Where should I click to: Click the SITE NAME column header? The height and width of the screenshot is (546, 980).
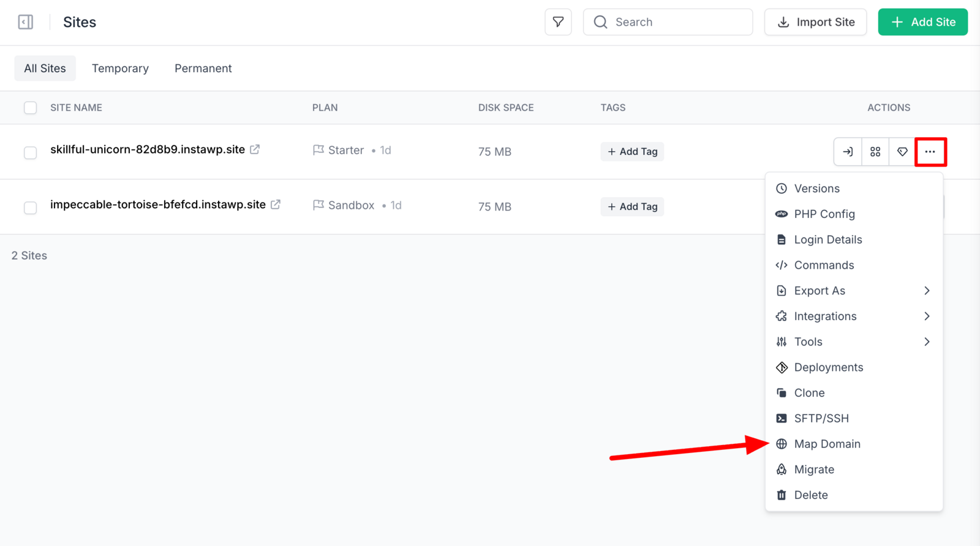pyautogui.click(x=76, y=108)
